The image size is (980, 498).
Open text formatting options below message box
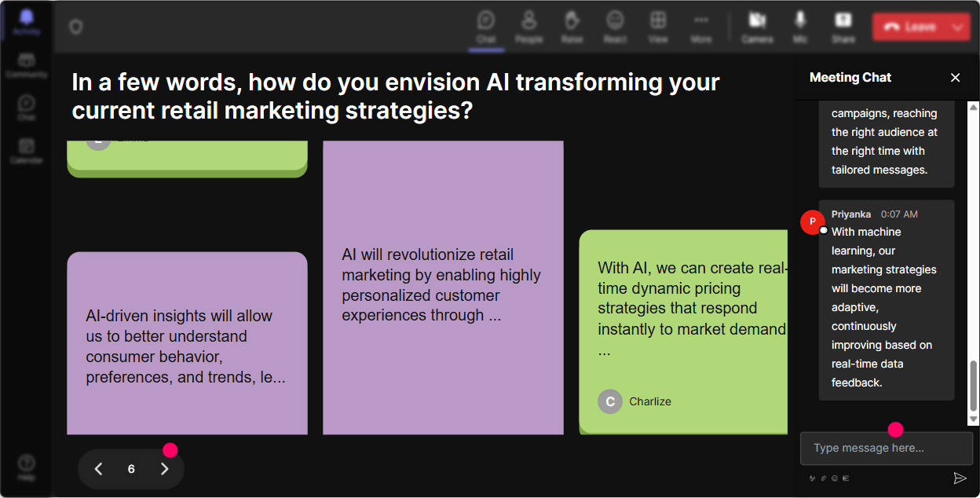point(813,478)
